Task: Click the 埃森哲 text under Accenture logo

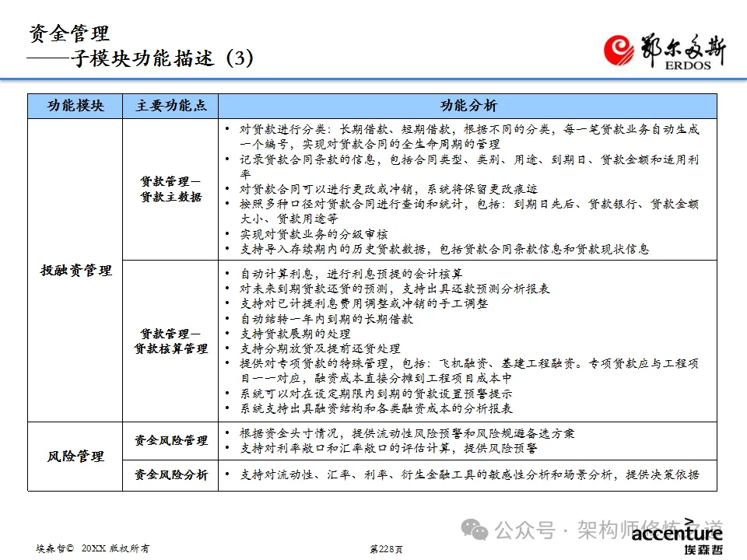Action: (703, 550)
